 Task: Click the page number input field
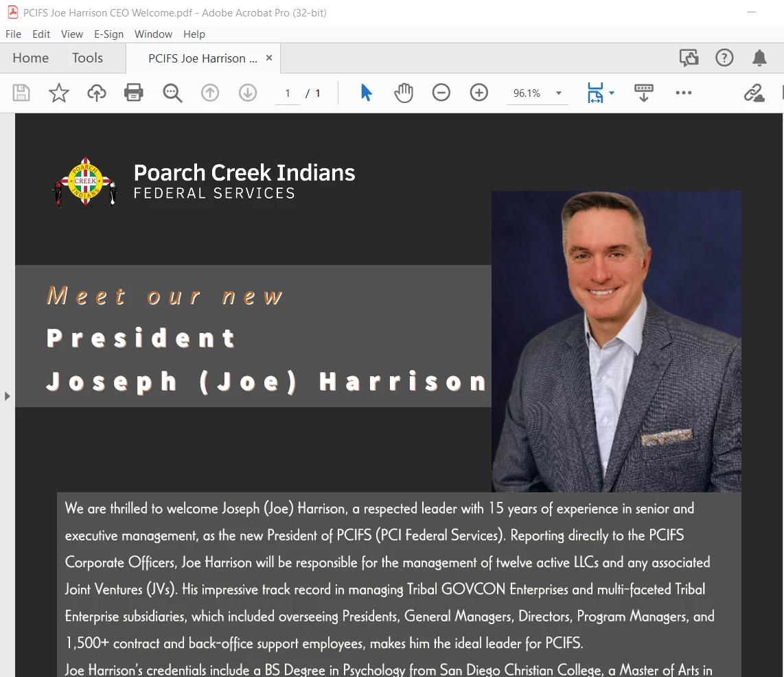[x=288, y=93]
